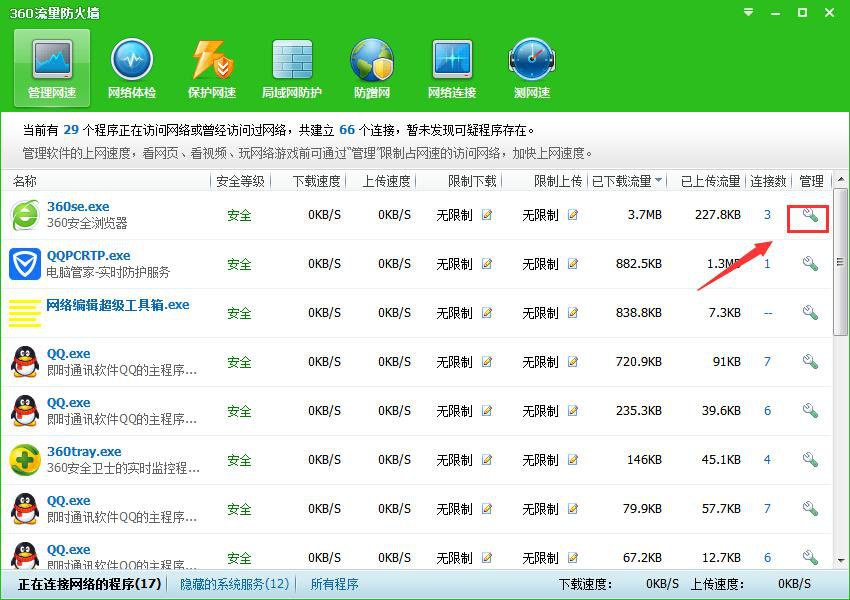Click the 防蹭网 globe icon
850x600 pixels.
372,69
